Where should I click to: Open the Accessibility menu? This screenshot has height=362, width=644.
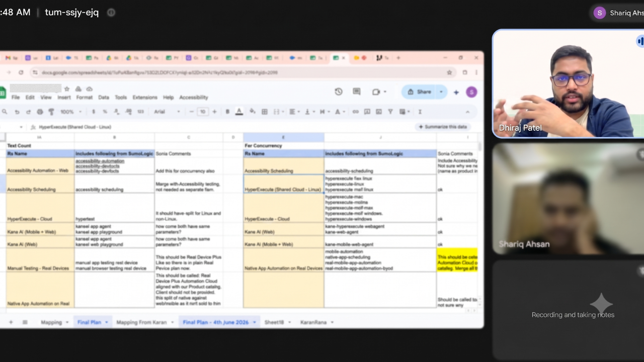point(194,98)
